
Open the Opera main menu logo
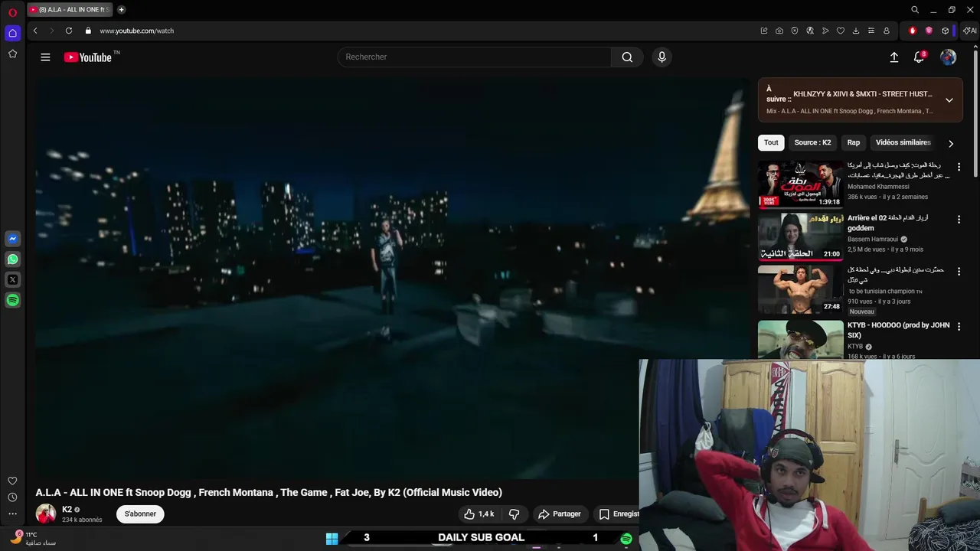[x=12, y=12]
